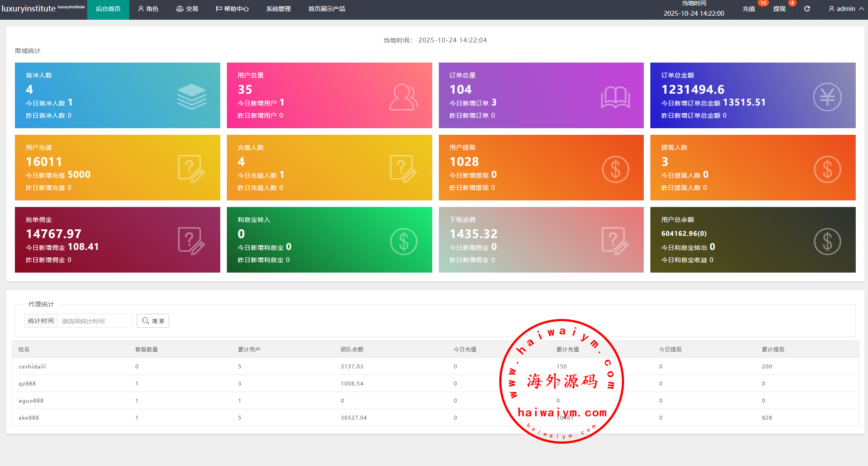868x466 pixels.
Task: Open 充值 notifications link
Action: 748,9
